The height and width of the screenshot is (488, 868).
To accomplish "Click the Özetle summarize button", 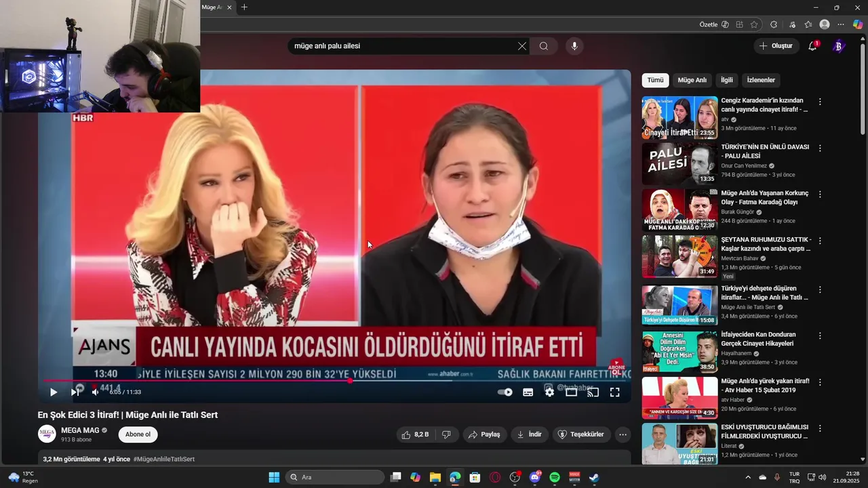I will 714,24.
